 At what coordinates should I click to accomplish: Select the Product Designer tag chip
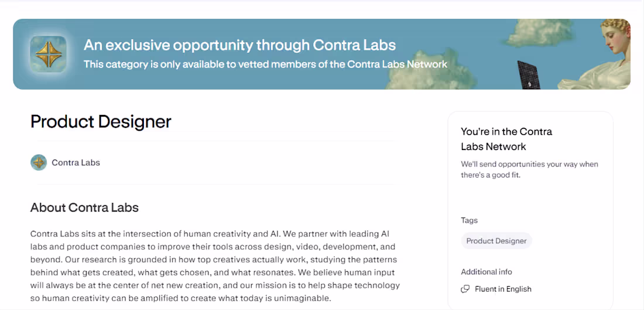pyautogui.click(x=496, y=241)
